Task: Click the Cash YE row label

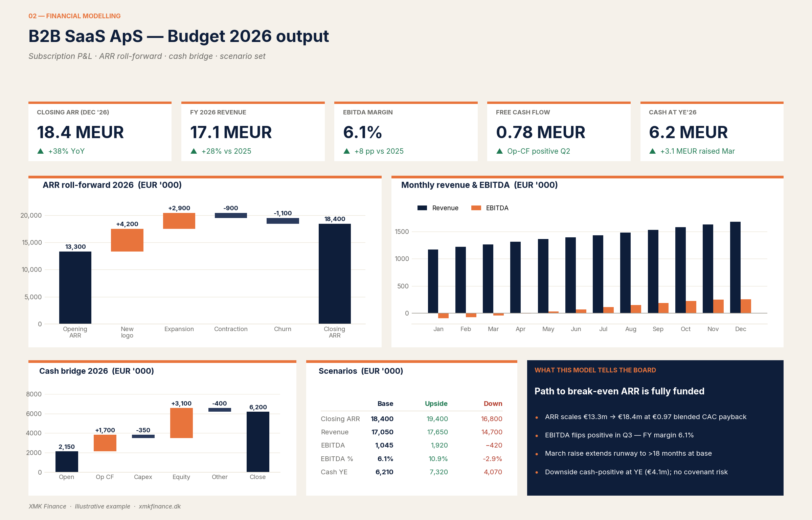Action: click(334, 472)
